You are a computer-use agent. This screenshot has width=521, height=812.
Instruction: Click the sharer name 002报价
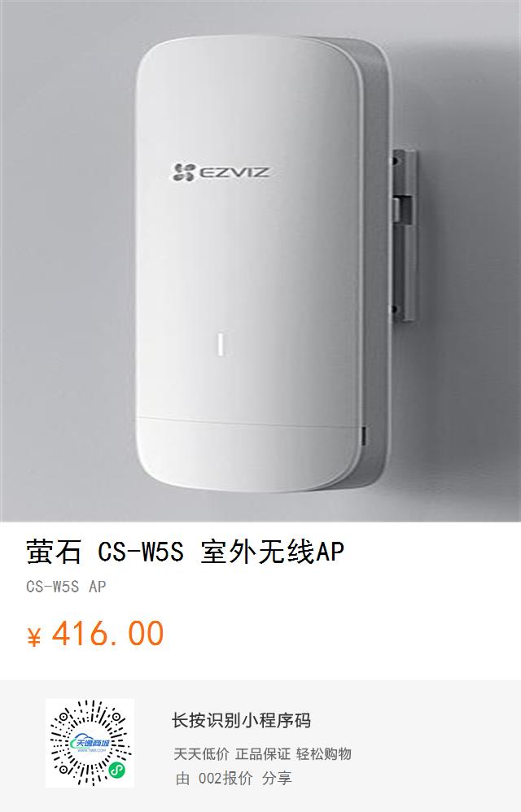pyautogui.click(x=225, y=779)
